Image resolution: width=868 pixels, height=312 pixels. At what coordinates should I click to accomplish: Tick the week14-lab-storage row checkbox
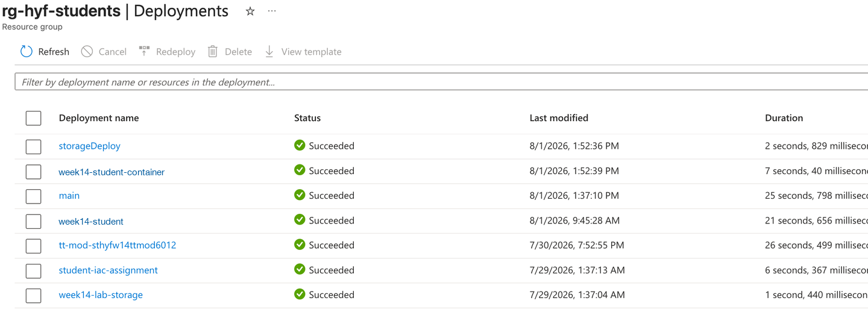coord(34,296)
